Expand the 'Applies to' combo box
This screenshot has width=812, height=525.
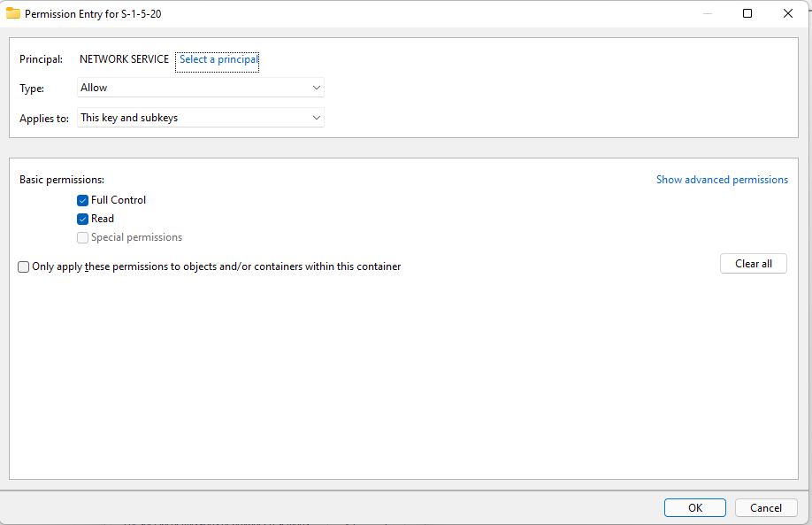(x=200, y=118)
